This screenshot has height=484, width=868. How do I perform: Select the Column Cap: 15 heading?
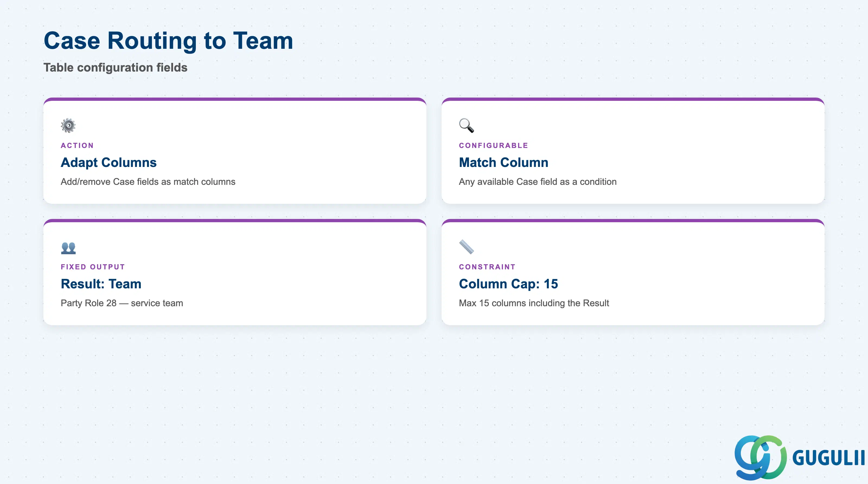pyautogui.click(x=509, y=284)
